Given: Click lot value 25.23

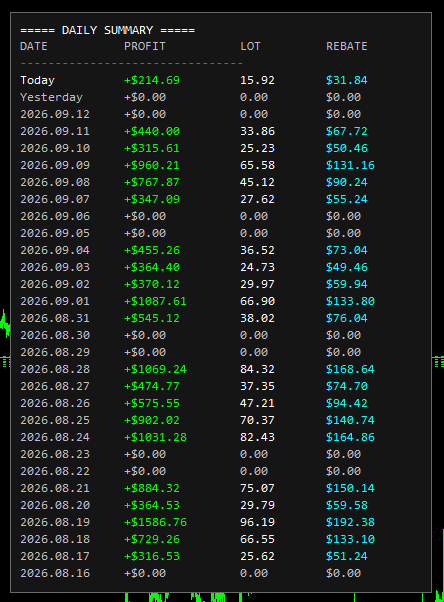Looking at the screenshot, I should point(257,148).
